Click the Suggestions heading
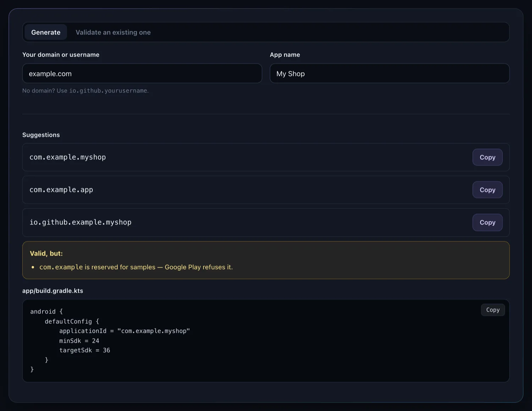The image size is (532, 411). tap(41, 135)
